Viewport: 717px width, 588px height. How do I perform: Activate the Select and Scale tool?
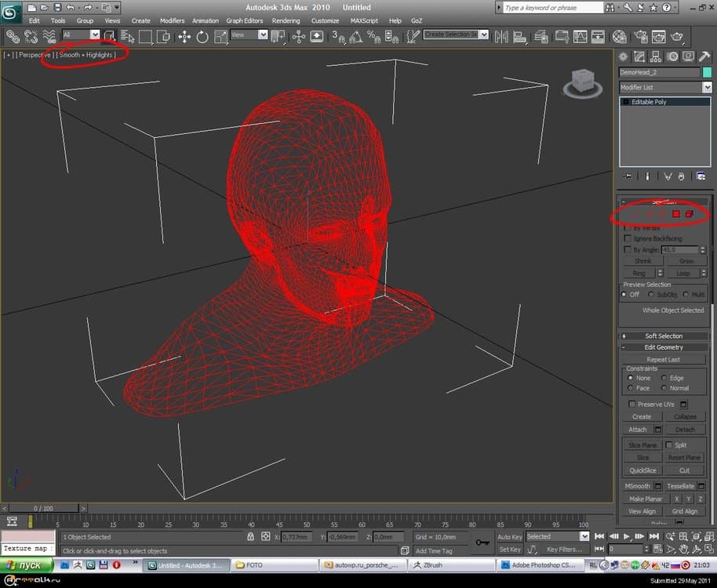220,36
